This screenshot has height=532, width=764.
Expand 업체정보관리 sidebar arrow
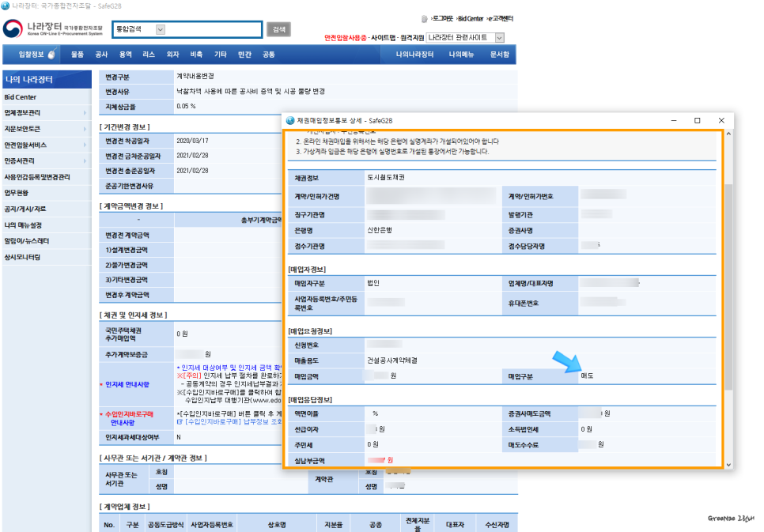coord(85,112)
